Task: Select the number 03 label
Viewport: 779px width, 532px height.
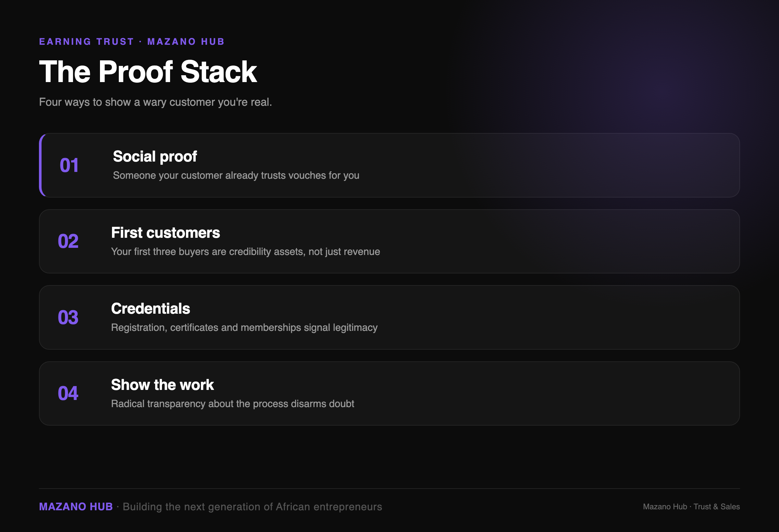Action: click(68, 317)
